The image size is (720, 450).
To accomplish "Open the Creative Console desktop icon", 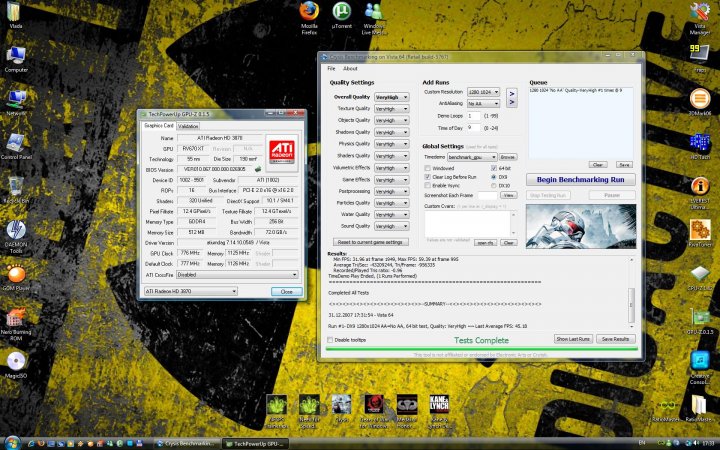I will (700, 368).
